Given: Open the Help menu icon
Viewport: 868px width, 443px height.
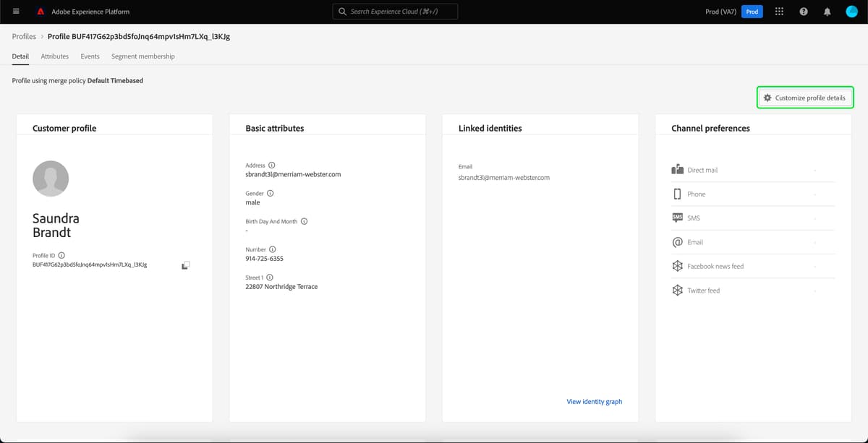Looking at the screenshot, I should (803, 11).
